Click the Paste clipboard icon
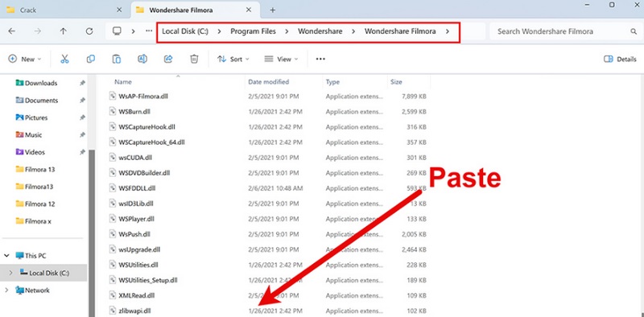Viewport: 644px width, 317px height. click(x=117, y=59)
